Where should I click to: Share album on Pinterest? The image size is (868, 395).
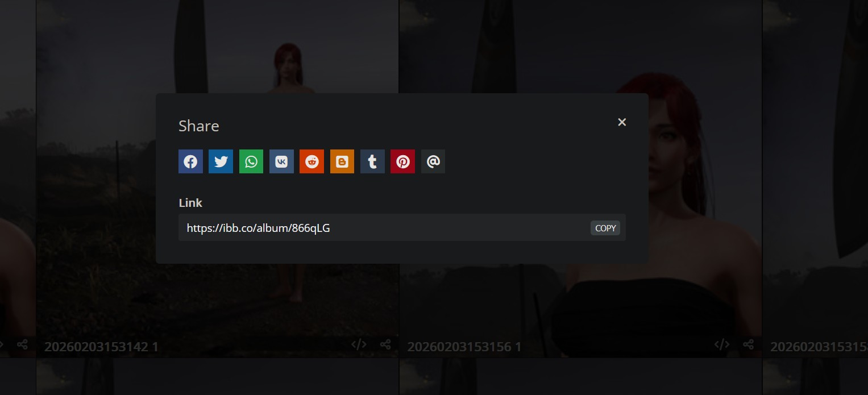click(402, 161)
